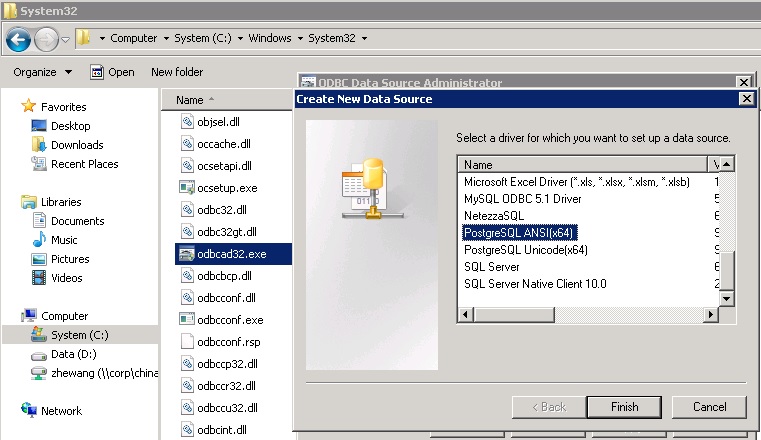Select the ocsetapi.dll file
Viewport: 761px width, 440px height.
tap(224, 165)
